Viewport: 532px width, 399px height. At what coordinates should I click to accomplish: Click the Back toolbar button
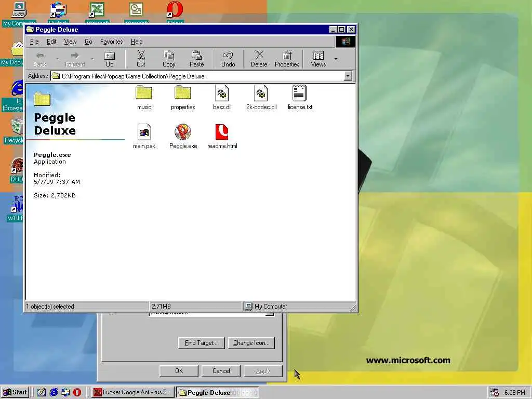click(x=40, y=59)
